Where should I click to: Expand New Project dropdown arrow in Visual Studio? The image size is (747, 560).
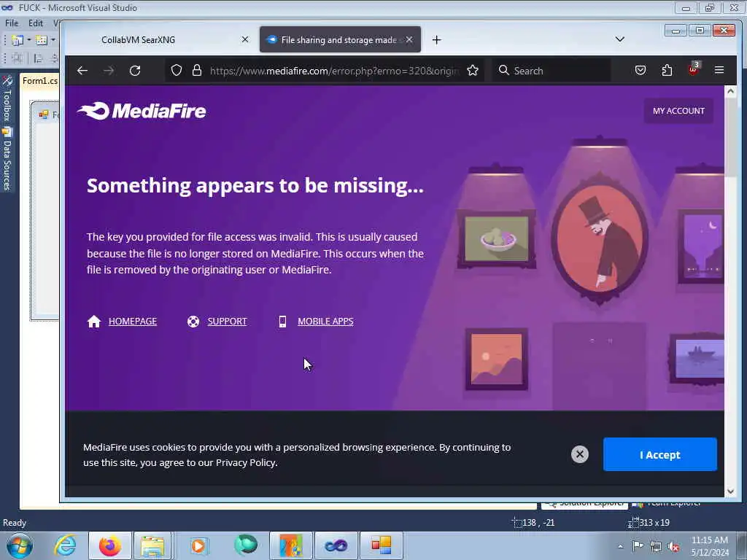(29, 41)
